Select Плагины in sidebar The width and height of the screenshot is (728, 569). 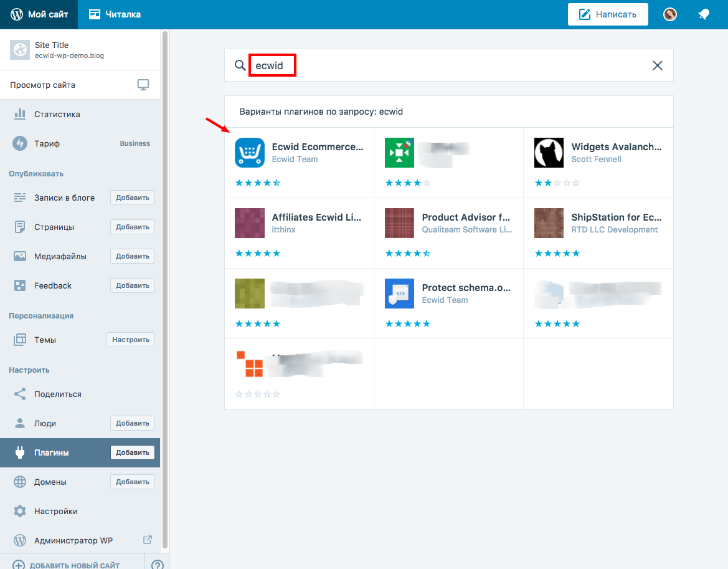click(x=52, y=453)
